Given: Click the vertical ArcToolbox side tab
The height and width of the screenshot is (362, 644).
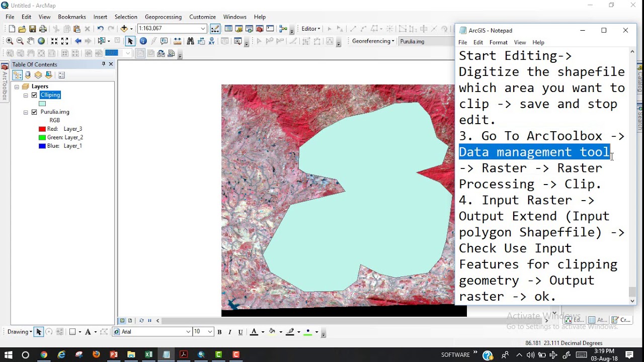Looking at the screenshot, I should click(x=5, y=81).
